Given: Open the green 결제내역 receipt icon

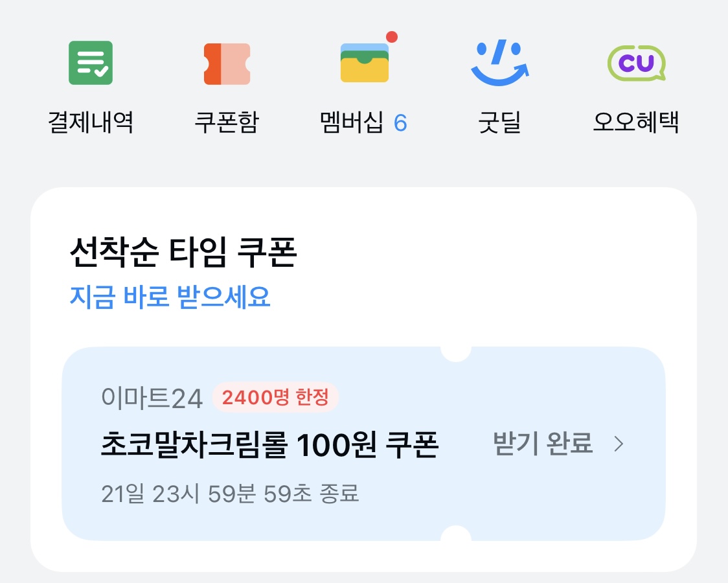Looking at the screenshot, I should coord(91,63).
